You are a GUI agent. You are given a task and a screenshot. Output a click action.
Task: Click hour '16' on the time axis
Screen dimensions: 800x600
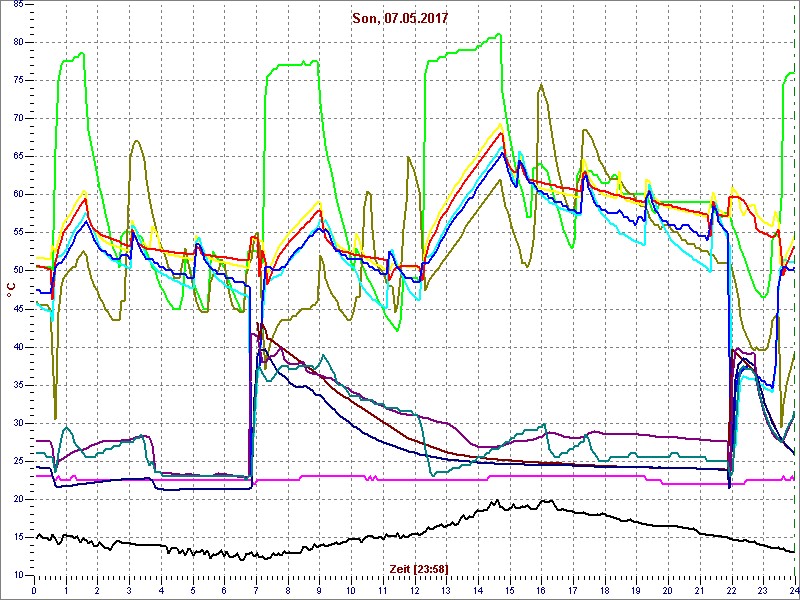point(541,591)
